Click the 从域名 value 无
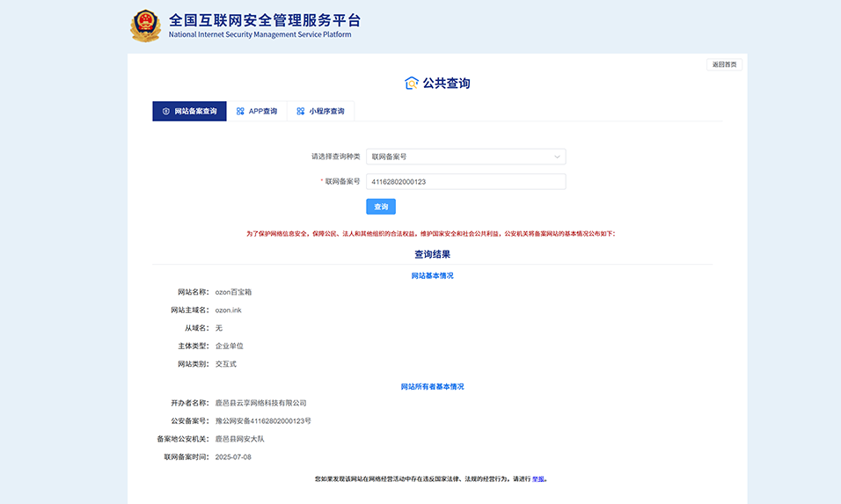This screenshot has height=504, width=841. click(219, 328)
